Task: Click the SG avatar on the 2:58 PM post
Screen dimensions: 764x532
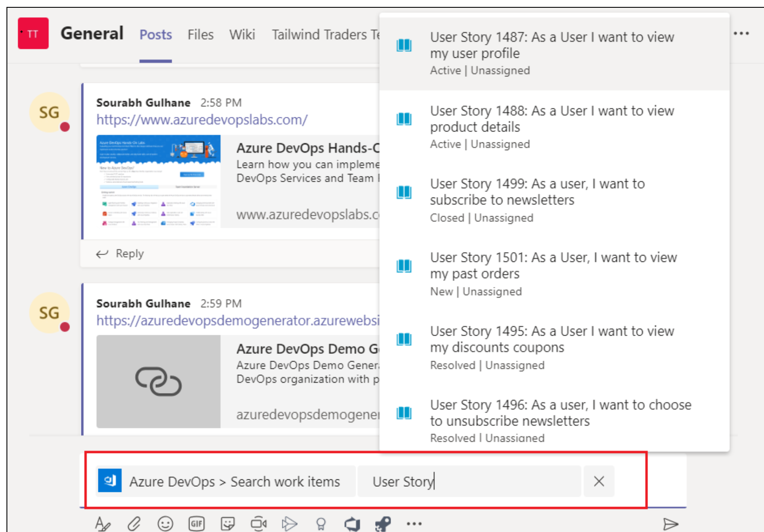Action: 49,112
